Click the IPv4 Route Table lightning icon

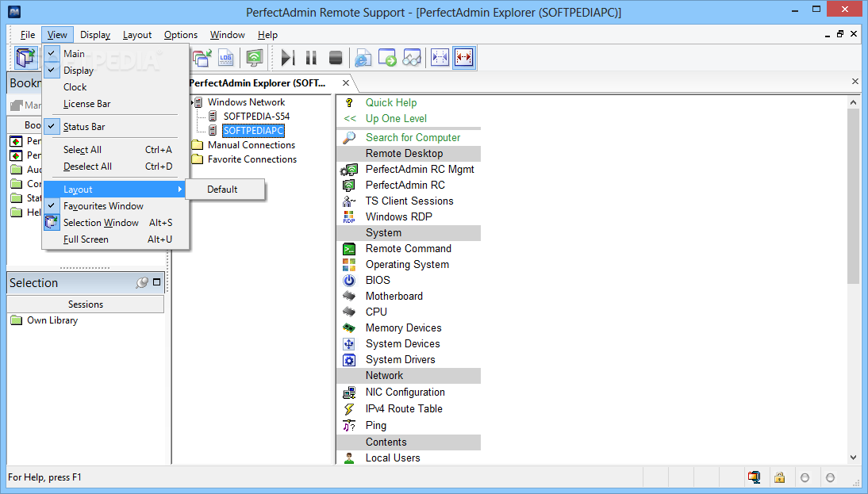click(349, 409)
